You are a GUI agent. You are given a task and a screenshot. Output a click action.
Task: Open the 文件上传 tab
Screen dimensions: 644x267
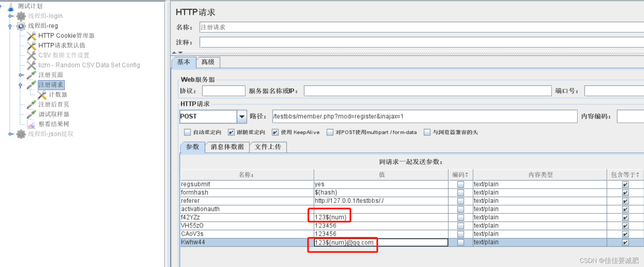coord(268,147)
